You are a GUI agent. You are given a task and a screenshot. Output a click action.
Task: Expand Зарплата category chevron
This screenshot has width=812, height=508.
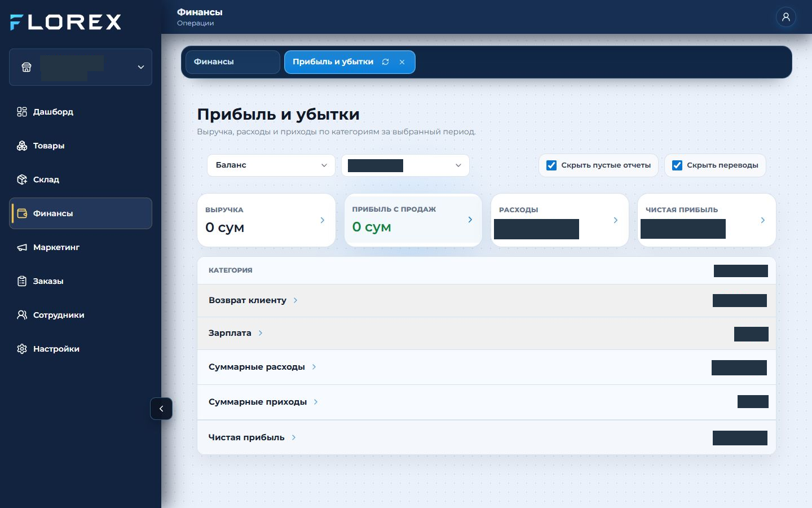261,333
